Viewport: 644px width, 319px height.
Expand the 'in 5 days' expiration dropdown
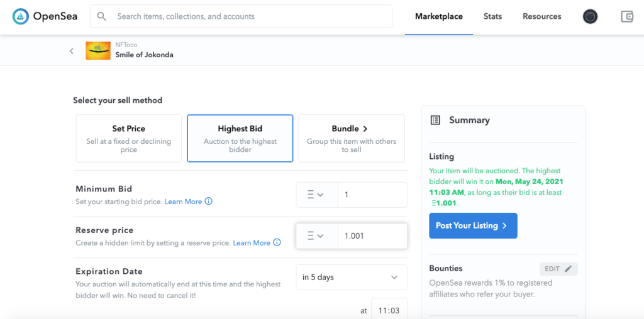coord(351,277)
